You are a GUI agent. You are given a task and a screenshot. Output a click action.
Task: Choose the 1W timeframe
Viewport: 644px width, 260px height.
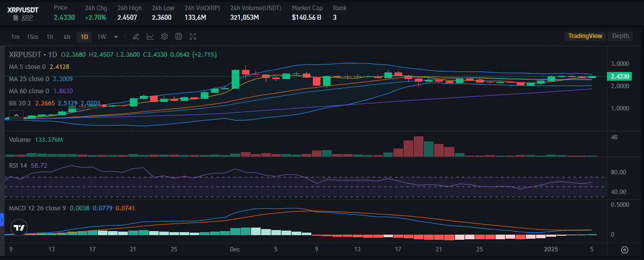click(101, 36)
